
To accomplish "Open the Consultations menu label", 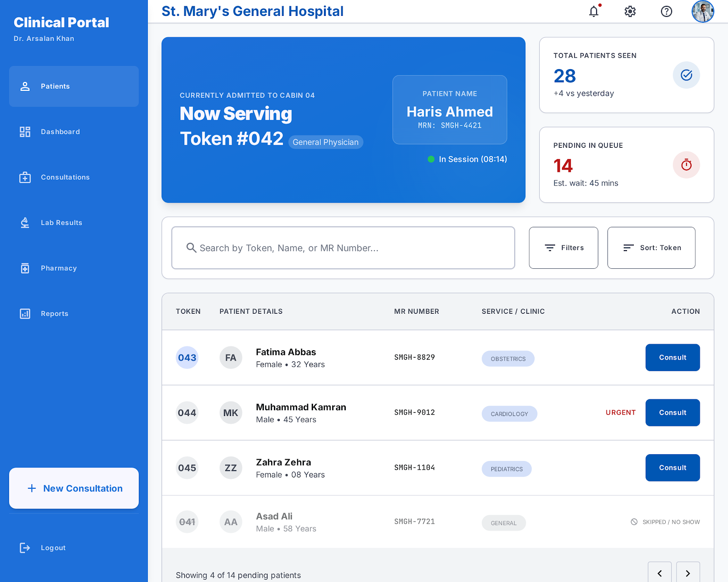I will 65,177.
